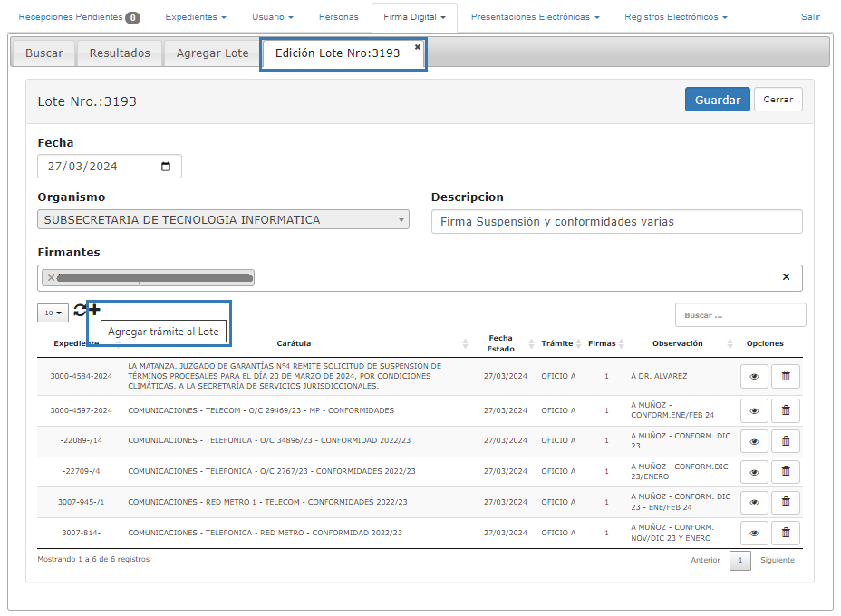View expediente -22709-/4 using eye icon
The height and width of the screenshot is (616, 841).
pos(754,472)
